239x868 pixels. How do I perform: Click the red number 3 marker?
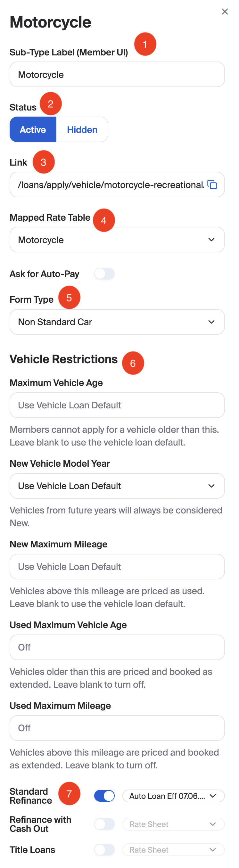pos(44,162)
